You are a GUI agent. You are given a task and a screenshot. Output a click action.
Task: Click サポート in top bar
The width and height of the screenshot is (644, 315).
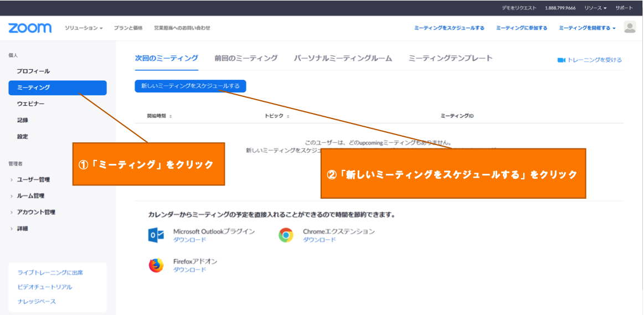tap(624, 8)
